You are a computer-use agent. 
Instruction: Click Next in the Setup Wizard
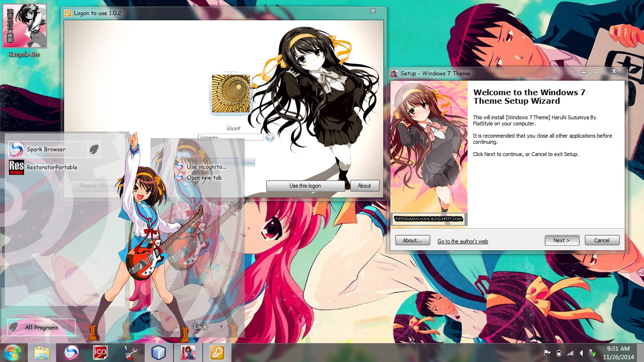(x=561, y=240)
